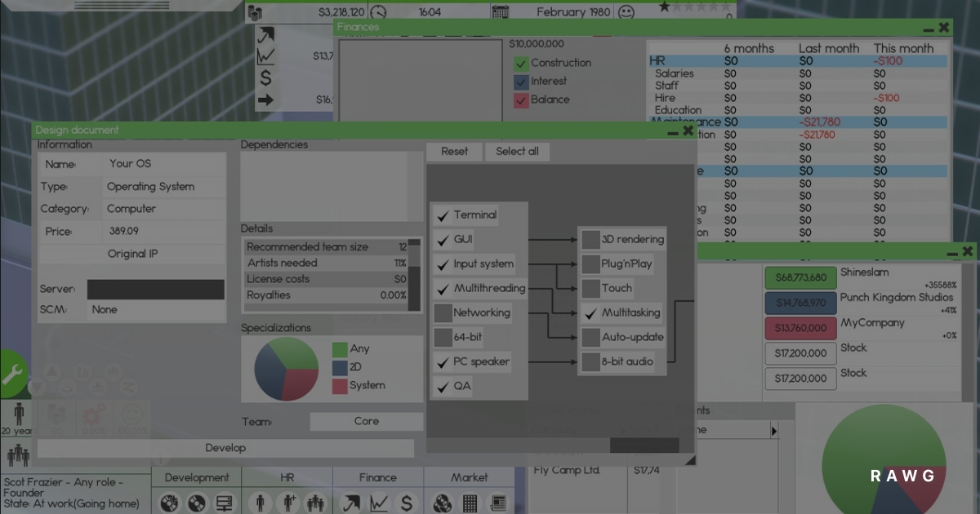Open the first disc icon under Development

(x=169, y=503)
